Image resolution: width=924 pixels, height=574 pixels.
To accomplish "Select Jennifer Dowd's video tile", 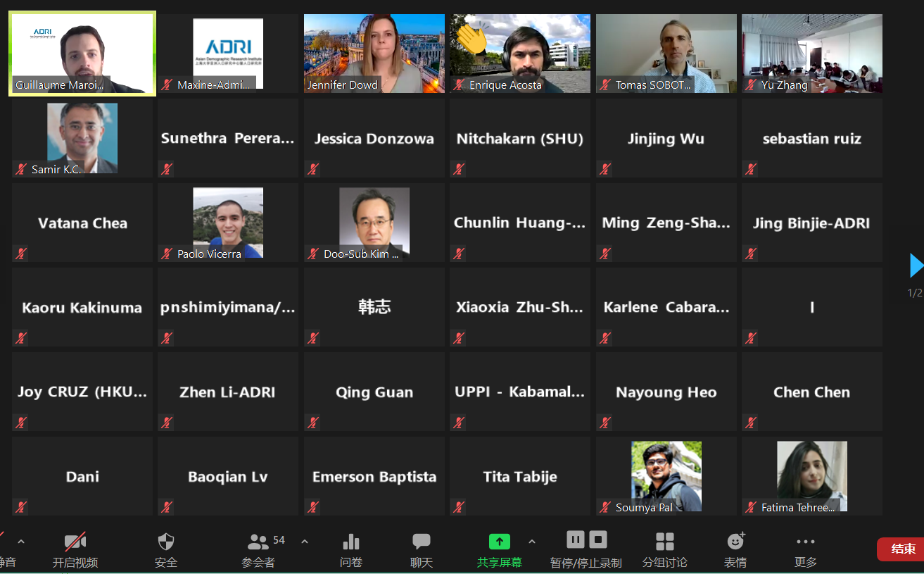I will click(x=374, y=54).
